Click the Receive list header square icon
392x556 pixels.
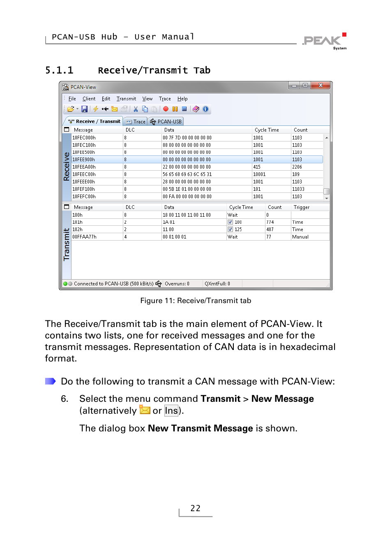pos(67,130)
